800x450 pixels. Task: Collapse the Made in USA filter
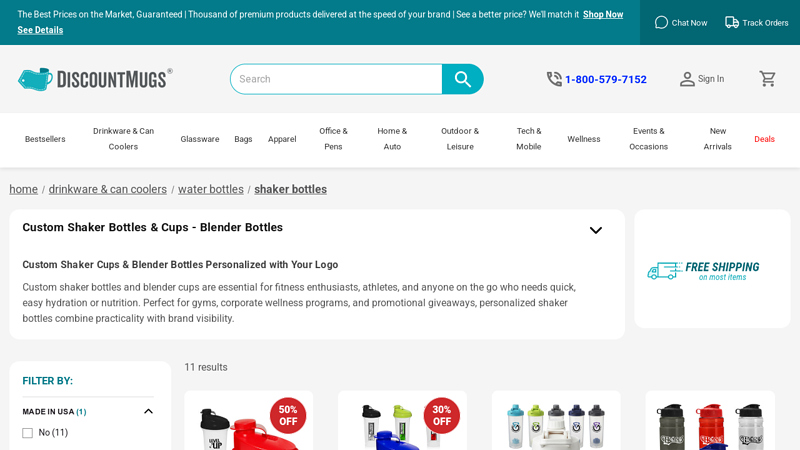148,411
